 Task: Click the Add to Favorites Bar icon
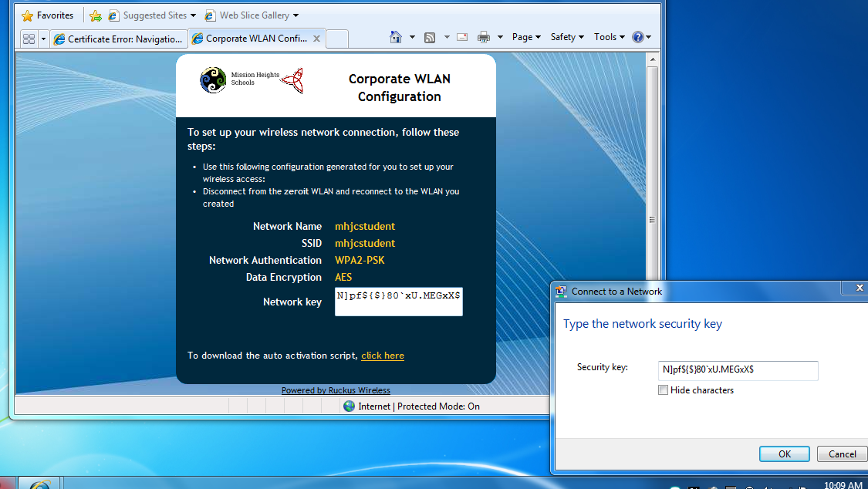click(96, 15)
